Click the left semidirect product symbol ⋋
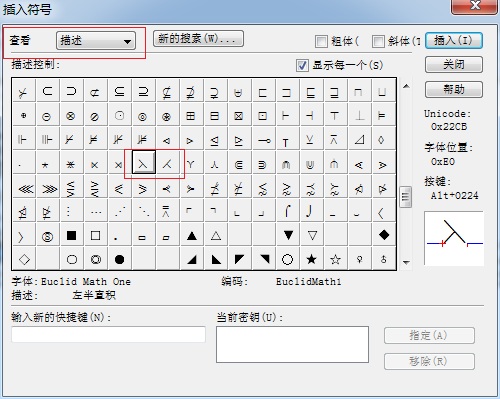Image resolution: width=500 pixels, height=399 pixels. pyautogui.click(x=144, y=162)
